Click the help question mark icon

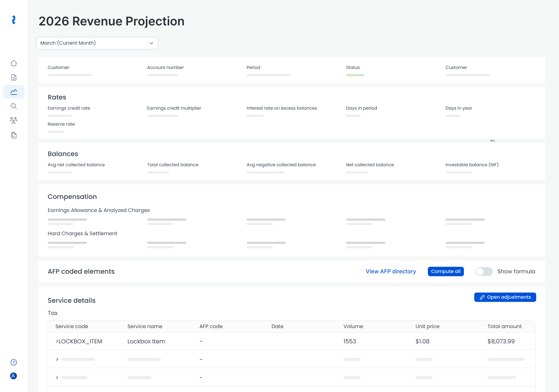(14, 362)
